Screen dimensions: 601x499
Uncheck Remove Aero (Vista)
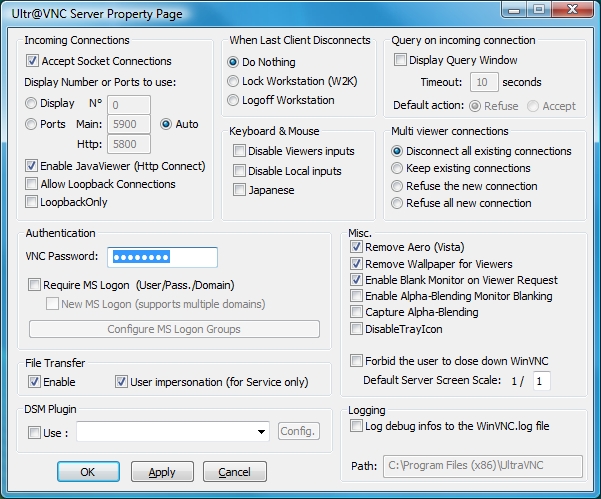[x=356, y=246]
